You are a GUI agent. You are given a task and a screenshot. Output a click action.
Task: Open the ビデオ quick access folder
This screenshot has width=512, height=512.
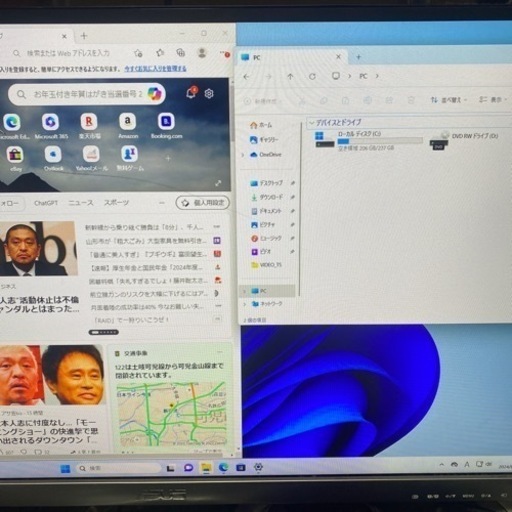click(x=261, y=252)
